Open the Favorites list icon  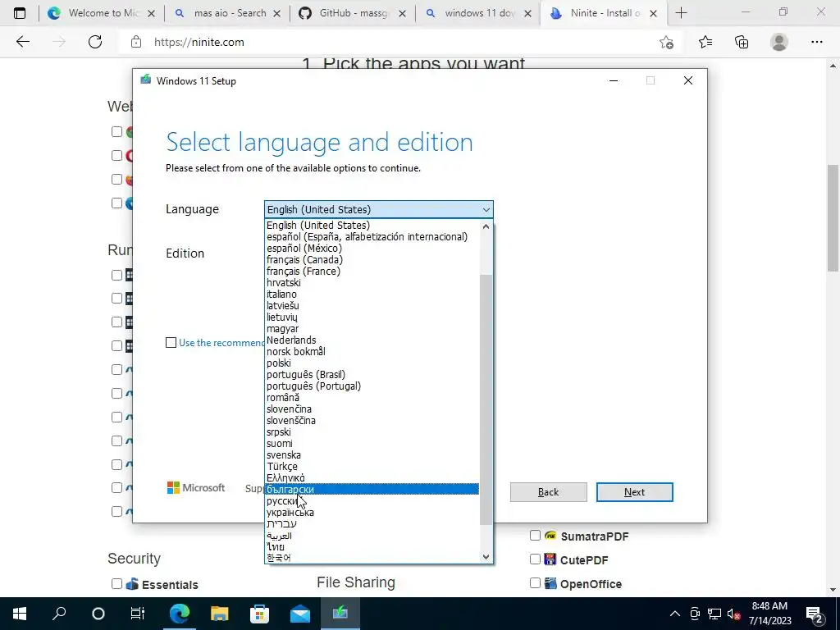(705, 42)
